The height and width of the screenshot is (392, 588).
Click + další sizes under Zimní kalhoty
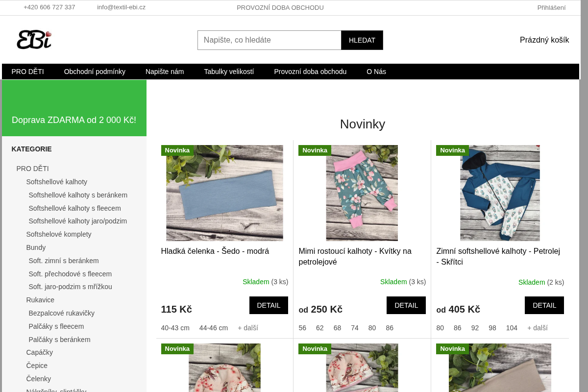tap(538, 328)
